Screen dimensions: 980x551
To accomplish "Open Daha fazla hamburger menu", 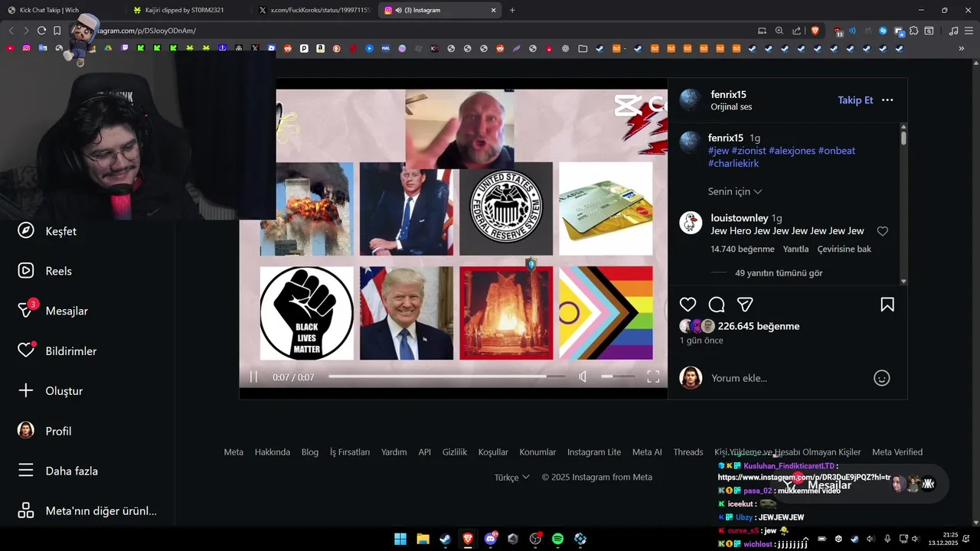I will tap(57, 471).
